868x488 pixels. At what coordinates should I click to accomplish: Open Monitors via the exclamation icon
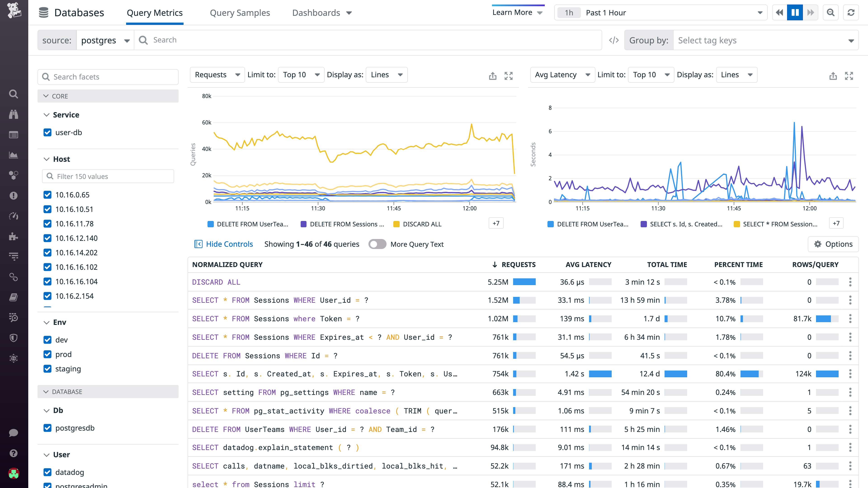(x=14, y=195)
